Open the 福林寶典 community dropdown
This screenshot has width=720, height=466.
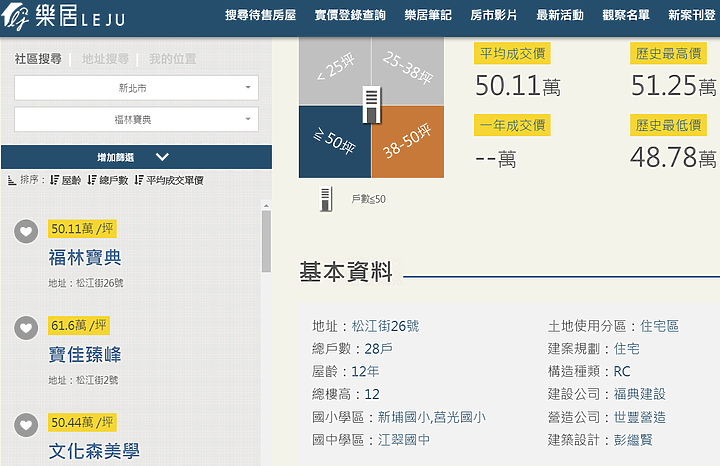click(x=136, y=119)
